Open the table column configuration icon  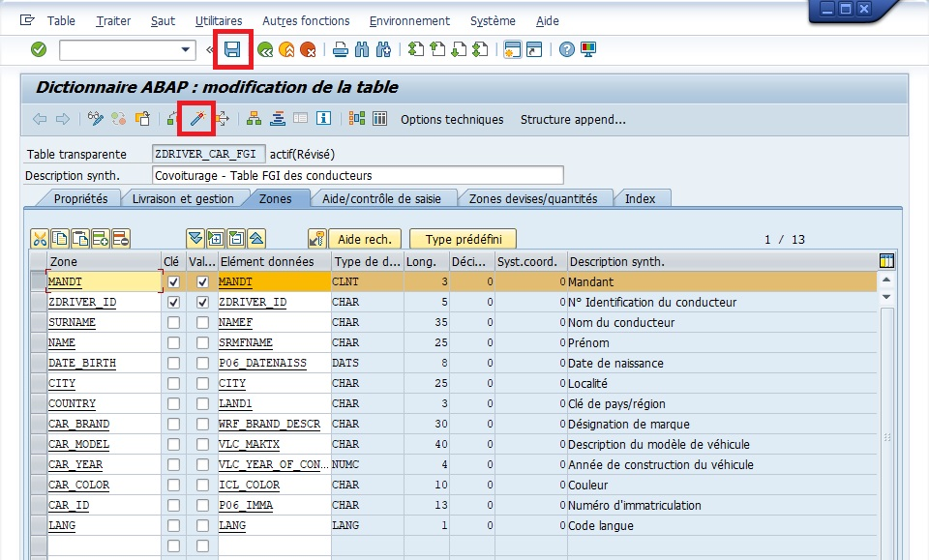coord(886,261)
